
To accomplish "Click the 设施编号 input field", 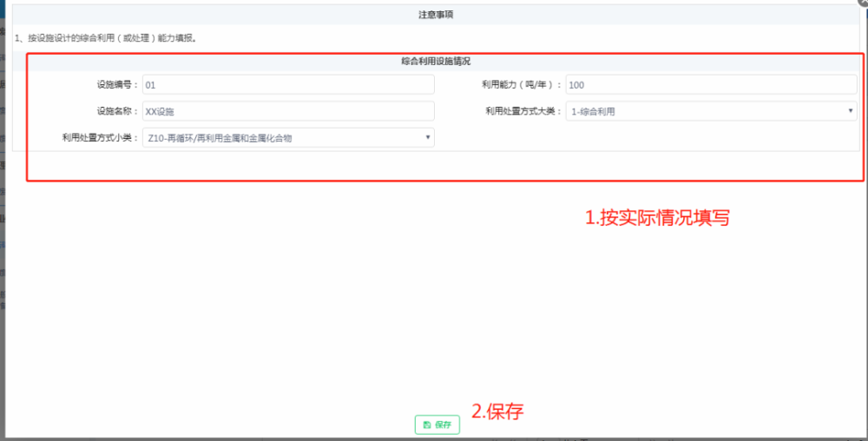I will (x=288, y=85).
